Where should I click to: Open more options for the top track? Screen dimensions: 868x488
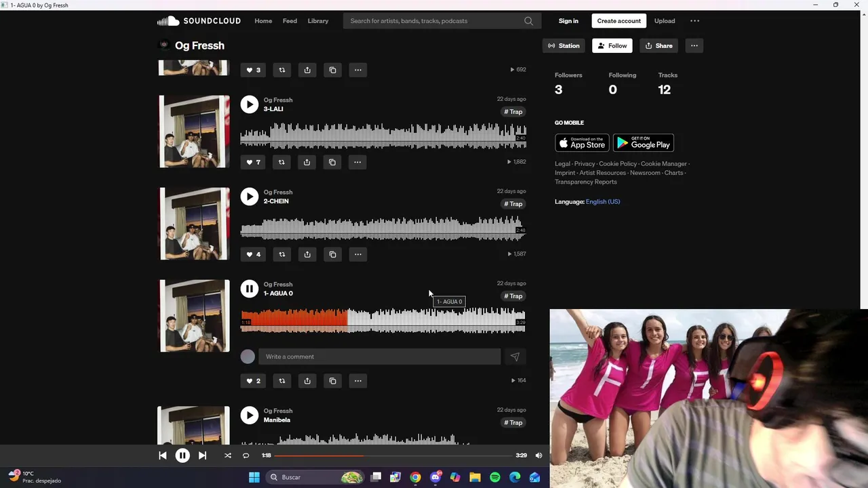[x=357, y=70]
